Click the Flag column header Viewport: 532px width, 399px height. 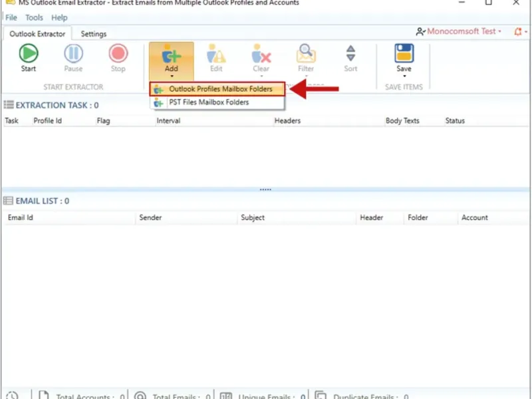103,121
